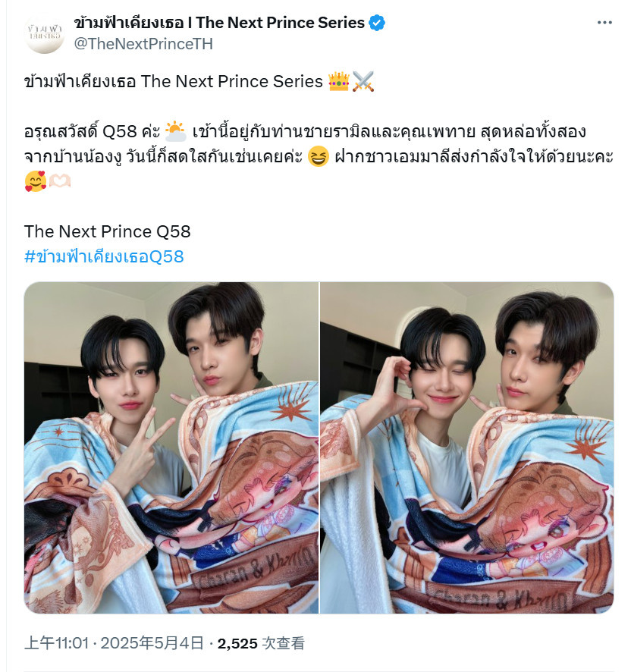
Task: Open the left photo with the peace sign
Action: pyautogui.click(x=171, y=447)
